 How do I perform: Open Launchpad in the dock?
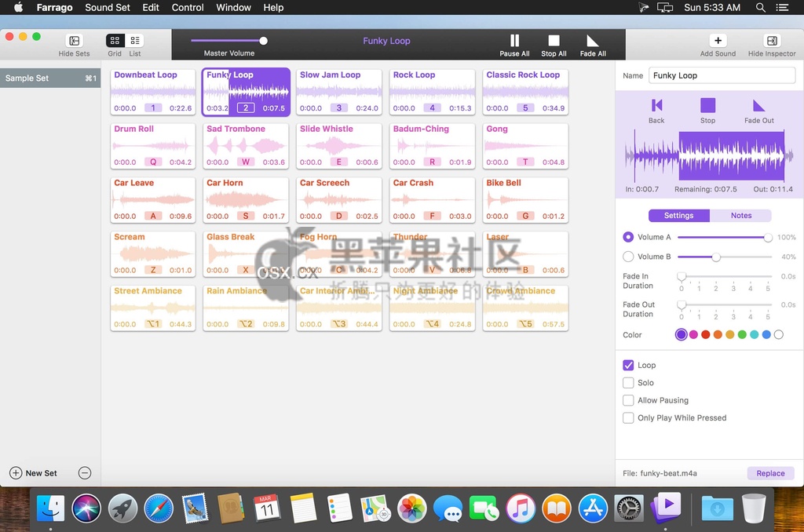122,508
